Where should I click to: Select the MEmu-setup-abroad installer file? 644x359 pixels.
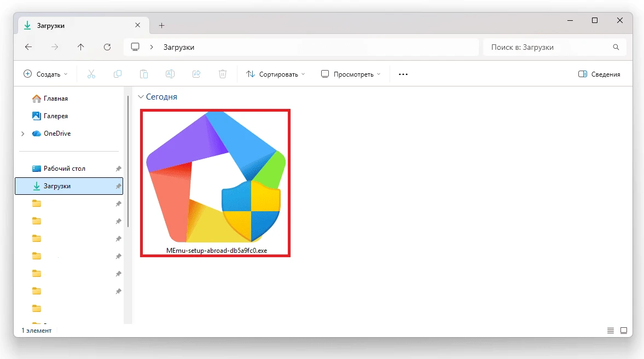[215, 182]
